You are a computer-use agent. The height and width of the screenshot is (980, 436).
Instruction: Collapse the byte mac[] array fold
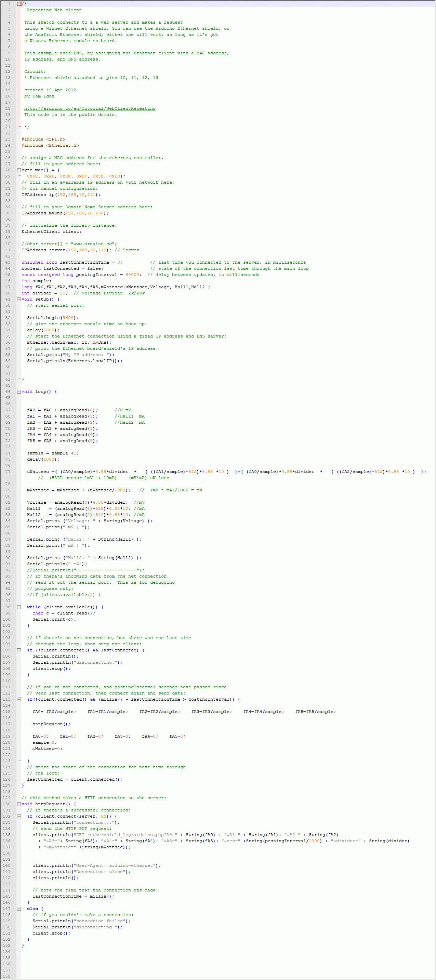coord(19,170)
